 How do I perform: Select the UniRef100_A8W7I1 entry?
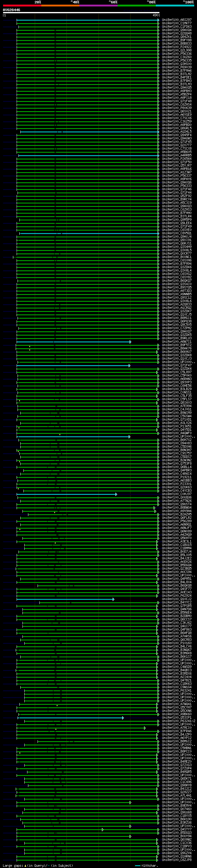[x=176, y=341]
